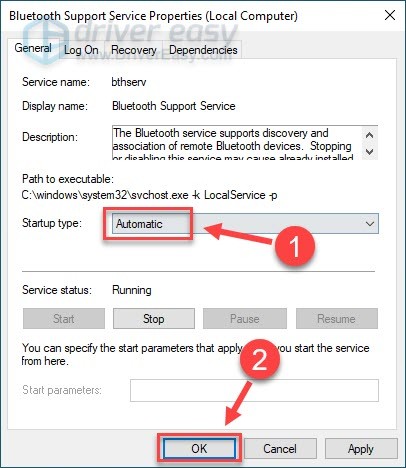Click the Automatic startup type value
406x468 pixels.
point(139,224)
